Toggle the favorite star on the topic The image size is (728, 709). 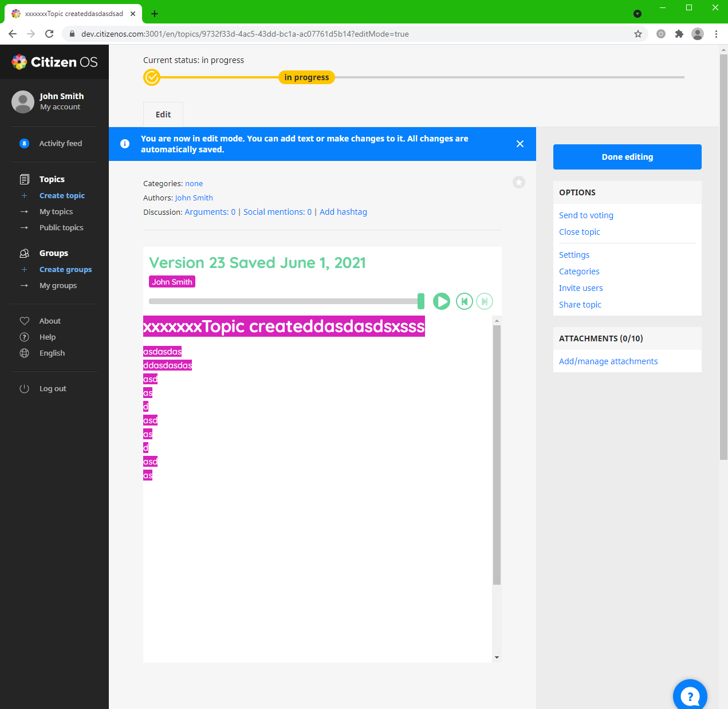click(519, 182)
